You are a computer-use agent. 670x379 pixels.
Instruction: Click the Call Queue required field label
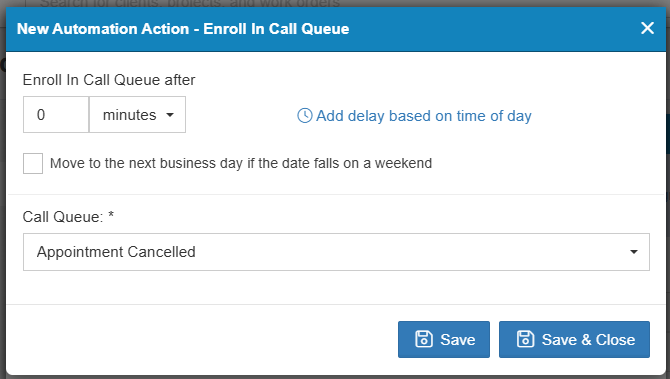[68, 217]
